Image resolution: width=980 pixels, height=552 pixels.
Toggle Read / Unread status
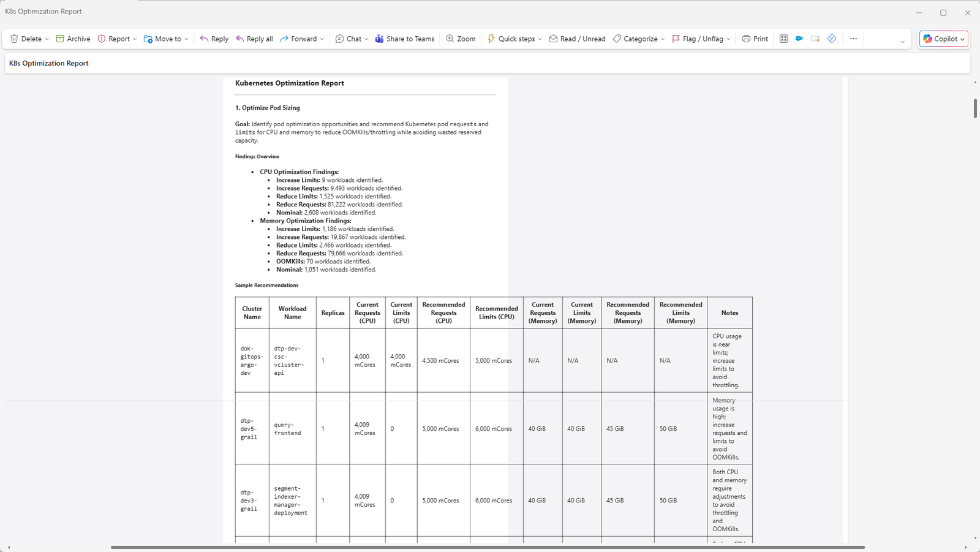tap(577, 39)
